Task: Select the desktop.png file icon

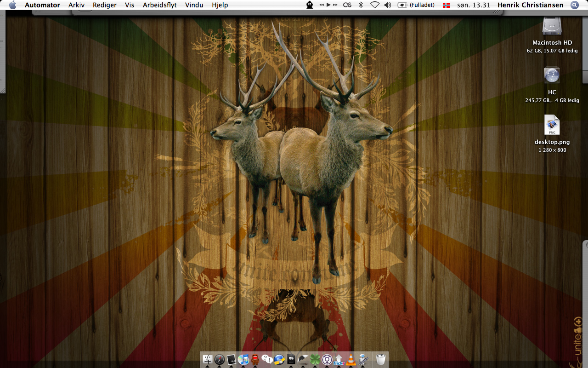Action: pos(552,125)
